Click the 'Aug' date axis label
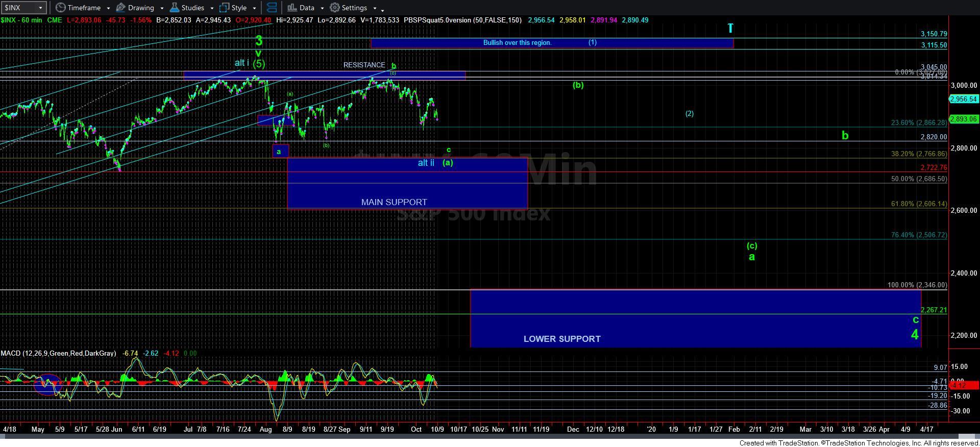This screenshot has width=980, height=447. pyautogui.click(x=265, y=430)
